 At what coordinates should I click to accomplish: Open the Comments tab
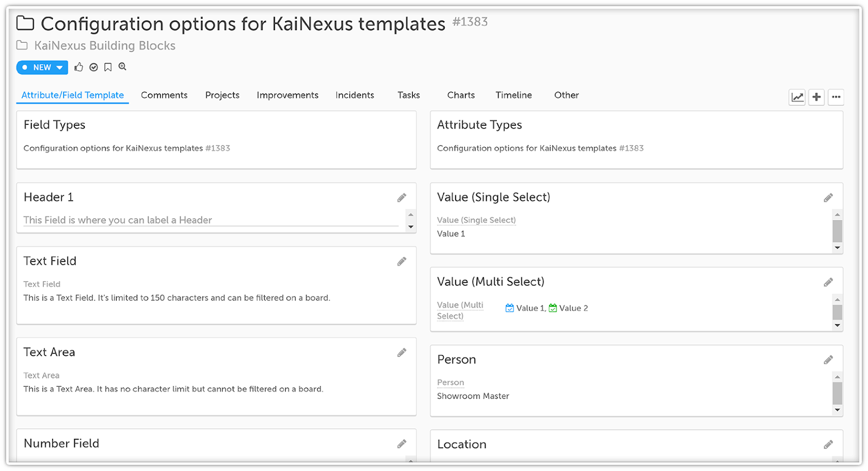pyautogui.click(x=164, y=95)
